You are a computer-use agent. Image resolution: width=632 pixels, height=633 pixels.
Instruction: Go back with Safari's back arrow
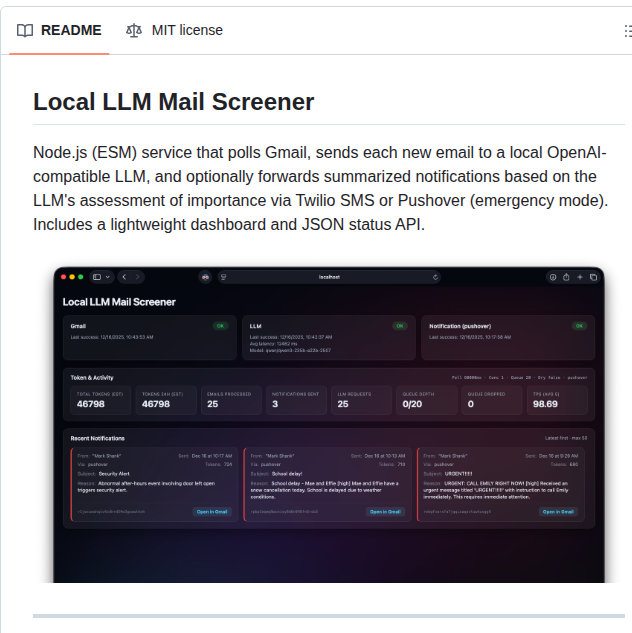tap(124, 277)
